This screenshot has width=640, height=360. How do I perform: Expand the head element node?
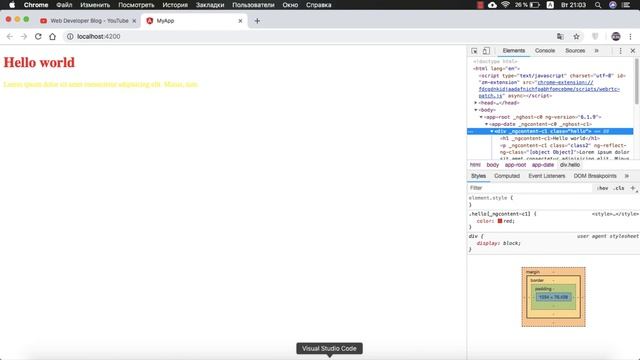[x=476, y=103]
